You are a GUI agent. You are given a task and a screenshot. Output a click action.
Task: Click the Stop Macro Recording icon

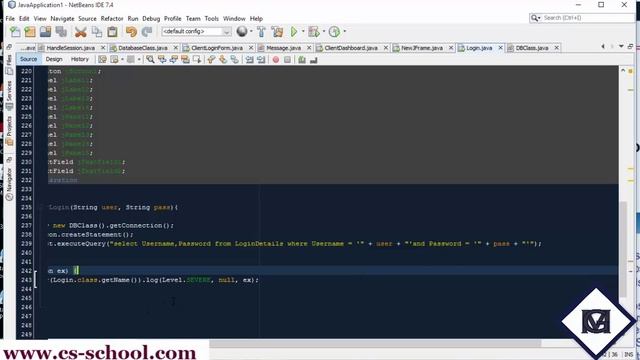[287, 60]
